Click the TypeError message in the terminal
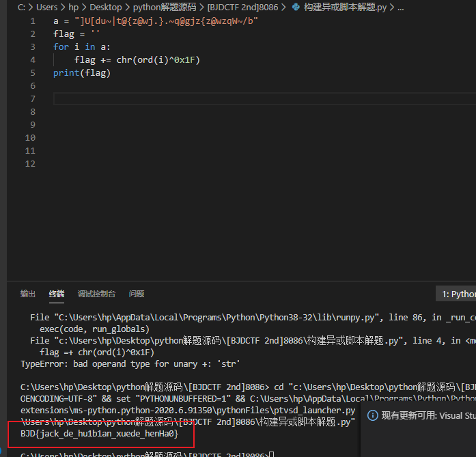The image size is (476, 457). tap(130, 364)
